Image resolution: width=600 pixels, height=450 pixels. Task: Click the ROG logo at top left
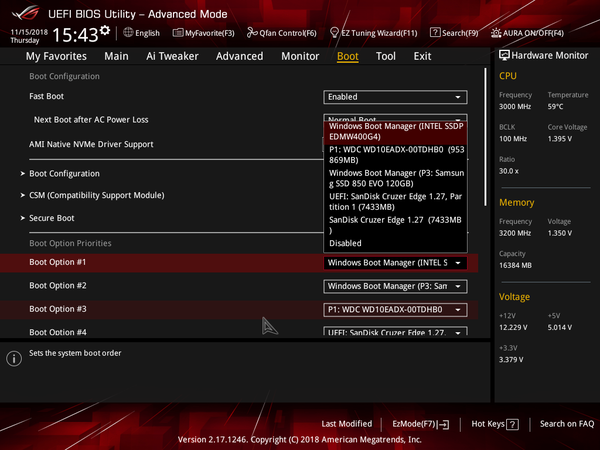point(25,13)
